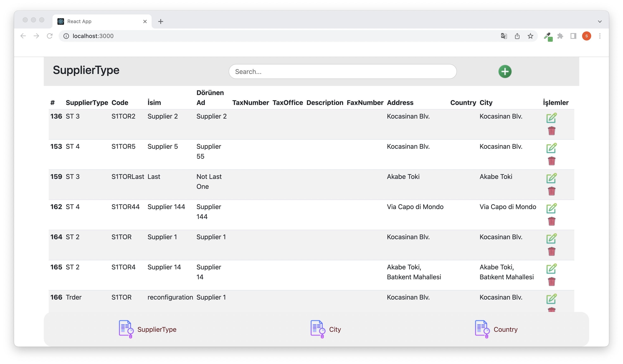Click the SupplierType page heading
This screenshot has height=364, width=623.
click(86, 70)
